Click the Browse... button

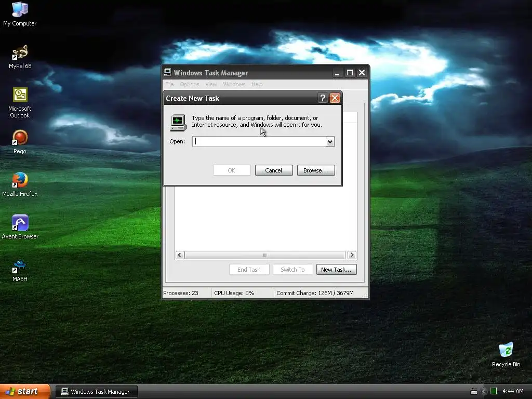click(315, 170)
